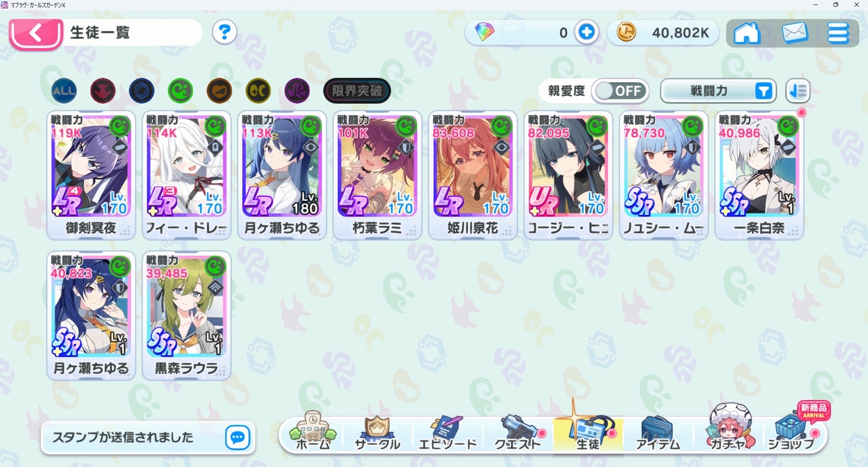The width and height of the screenshot is (868, 467).
Task: Open the クエスト tab
Action: (518, 434)
